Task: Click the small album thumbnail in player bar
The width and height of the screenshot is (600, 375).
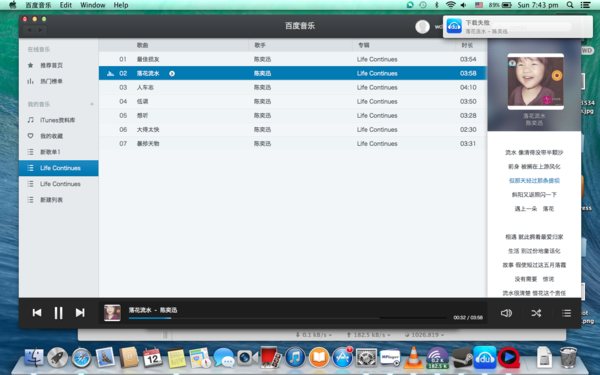Action: [x=112, y=313]
